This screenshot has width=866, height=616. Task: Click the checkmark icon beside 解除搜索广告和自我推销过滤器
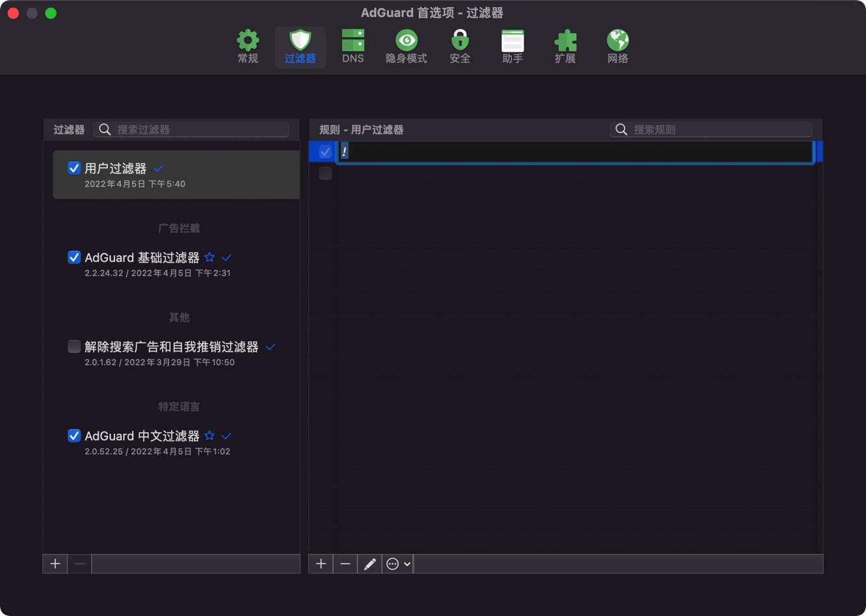pos(270,347)
